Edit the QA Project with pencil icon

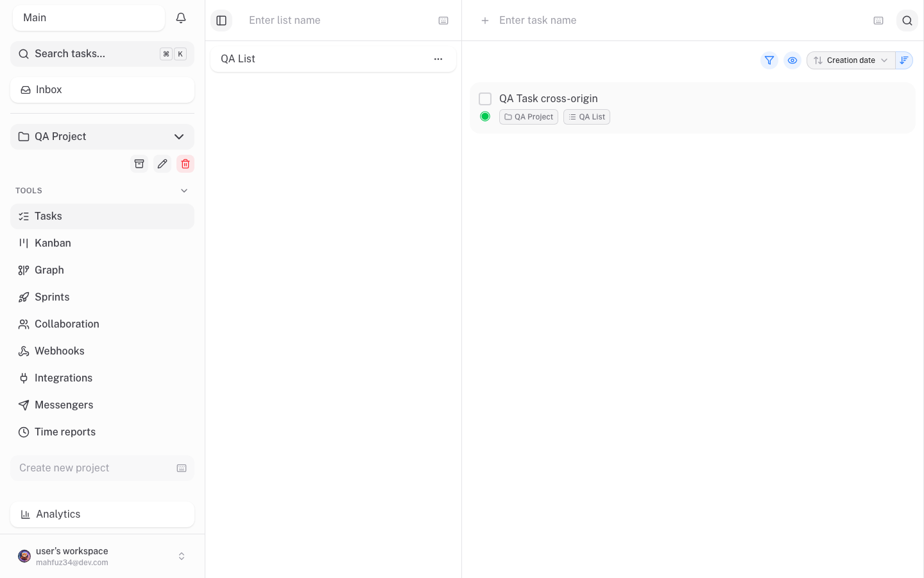tap(162, 164)
